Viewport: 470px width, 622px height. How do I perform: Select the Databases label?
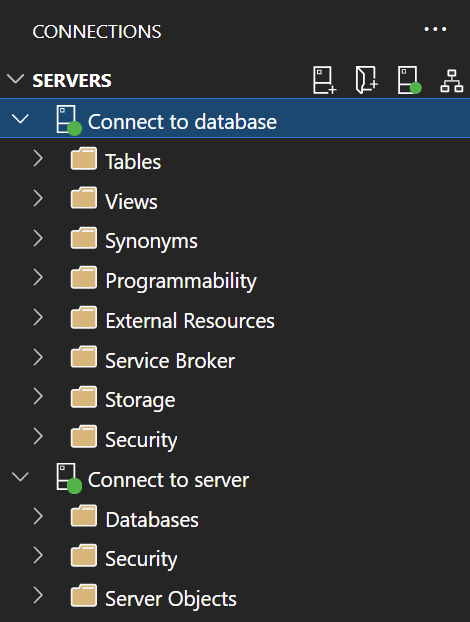152,520
